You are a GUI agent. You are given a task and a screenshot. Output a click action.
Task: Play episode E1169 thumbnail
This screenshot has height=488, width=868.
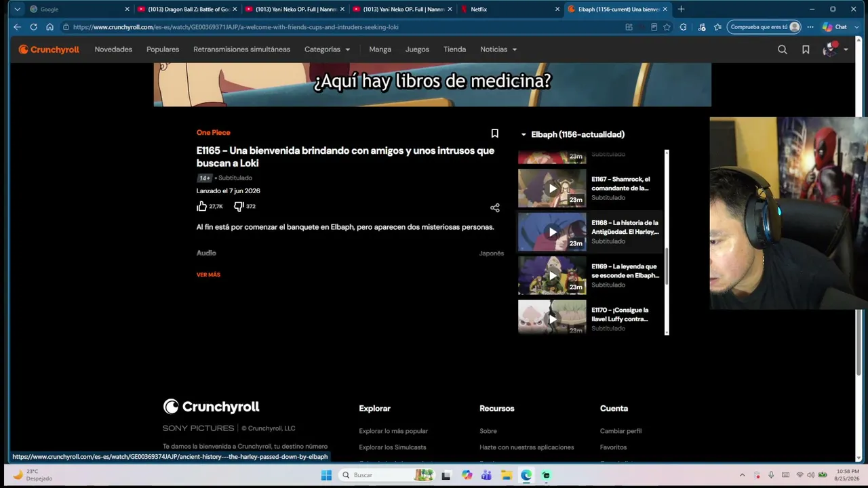click(x=552, y=275)
